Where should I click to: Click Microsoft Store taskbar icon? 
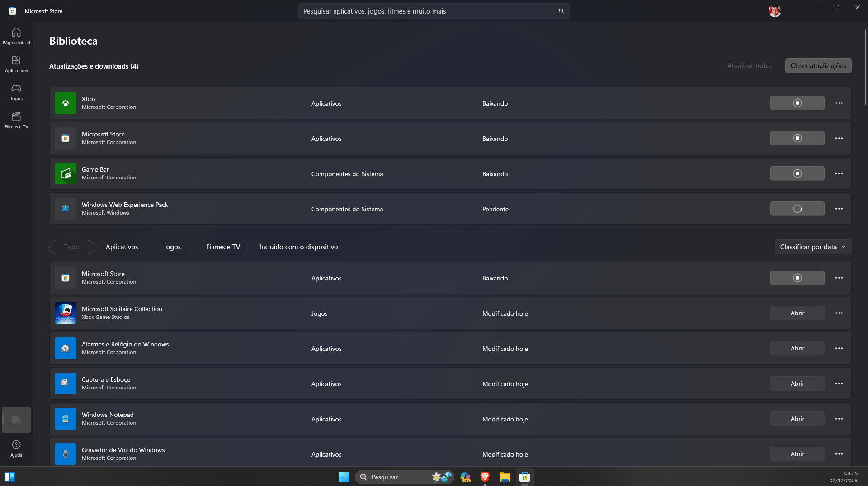(524, 477)
